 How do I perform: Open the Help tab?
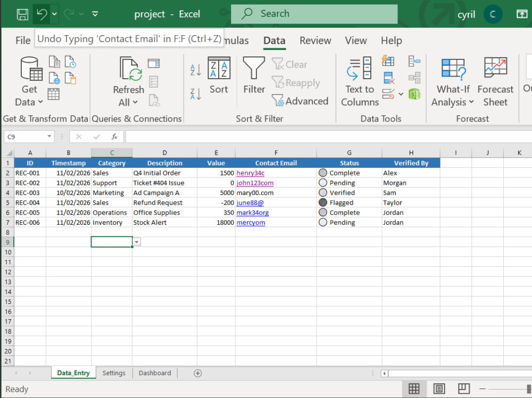pos(391,41)
